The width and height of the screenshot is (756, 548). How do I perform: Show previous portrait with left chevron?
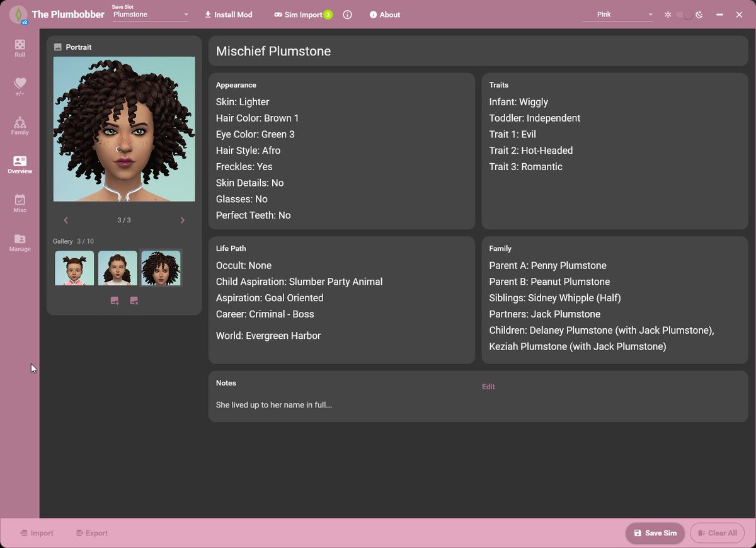(x=66, y=220)
